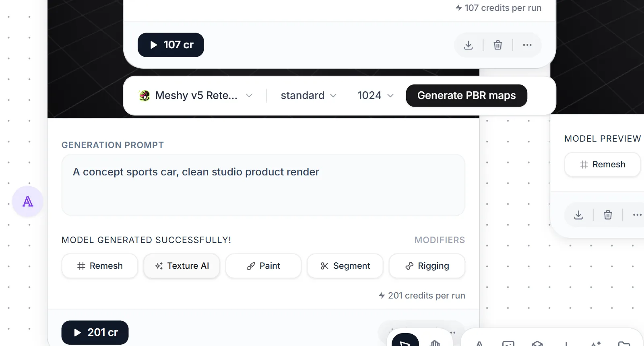
Task: Click the 'MODEL PREVIEW' heading
Action: (603, 138)
